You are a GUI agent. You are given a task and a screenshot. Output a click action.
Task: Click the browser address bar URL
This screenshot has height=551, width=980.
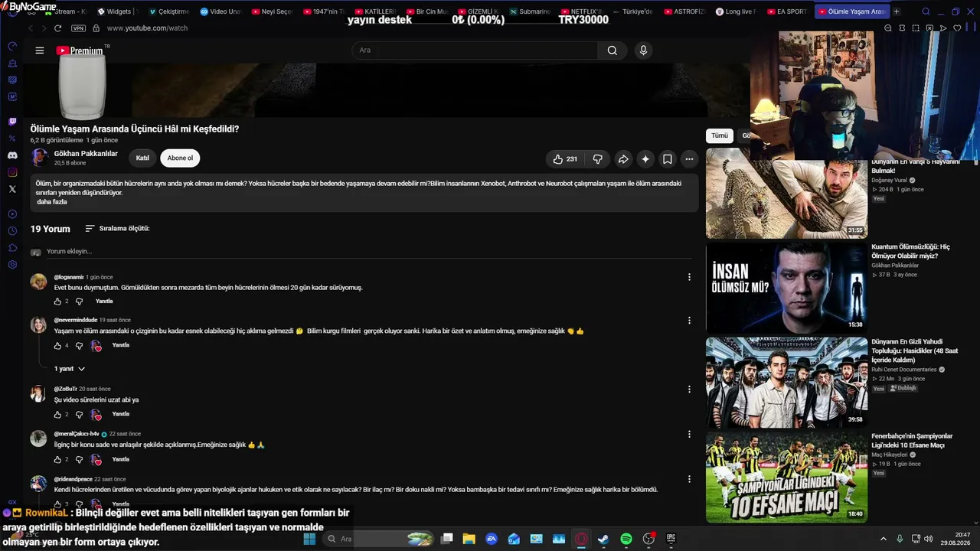point(147,28)
